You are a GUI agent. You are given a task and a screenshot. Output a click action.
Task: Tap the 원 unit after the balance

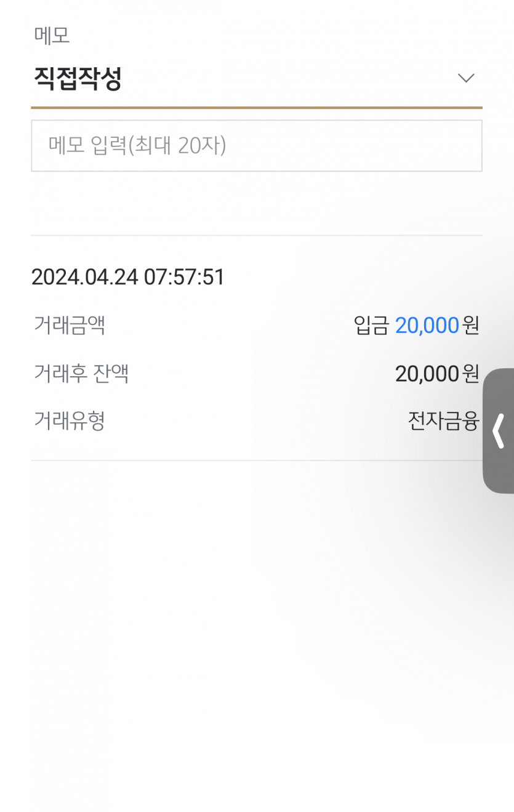pyautogui.click(x=471, y=373)
